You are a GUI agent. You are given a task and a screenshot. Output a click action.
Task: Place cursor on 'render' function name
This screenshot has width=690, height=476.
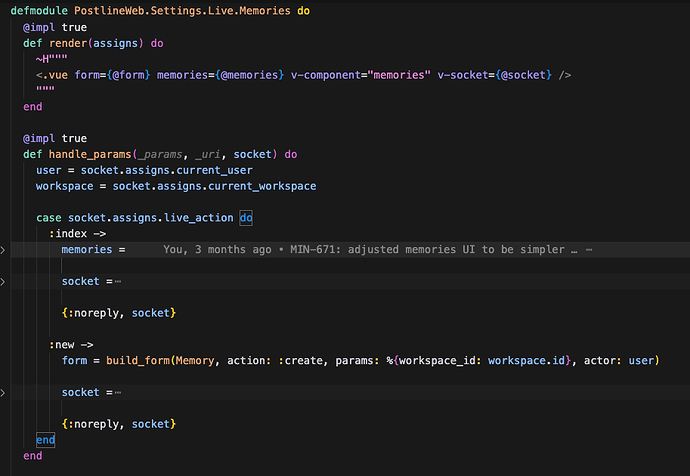tap(68, 43)
